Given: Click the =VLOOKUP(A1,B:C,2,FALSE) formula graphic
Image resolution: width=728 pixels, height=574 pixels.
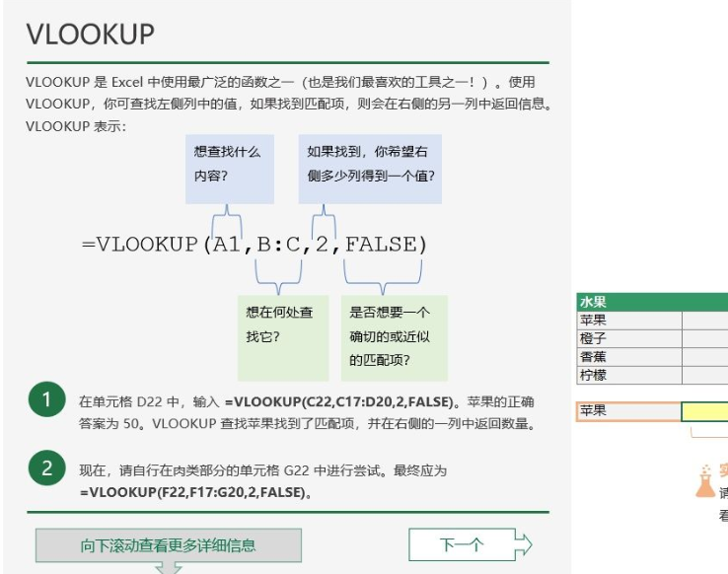Looking at the screenshot, I should click(x=254, y=245).
